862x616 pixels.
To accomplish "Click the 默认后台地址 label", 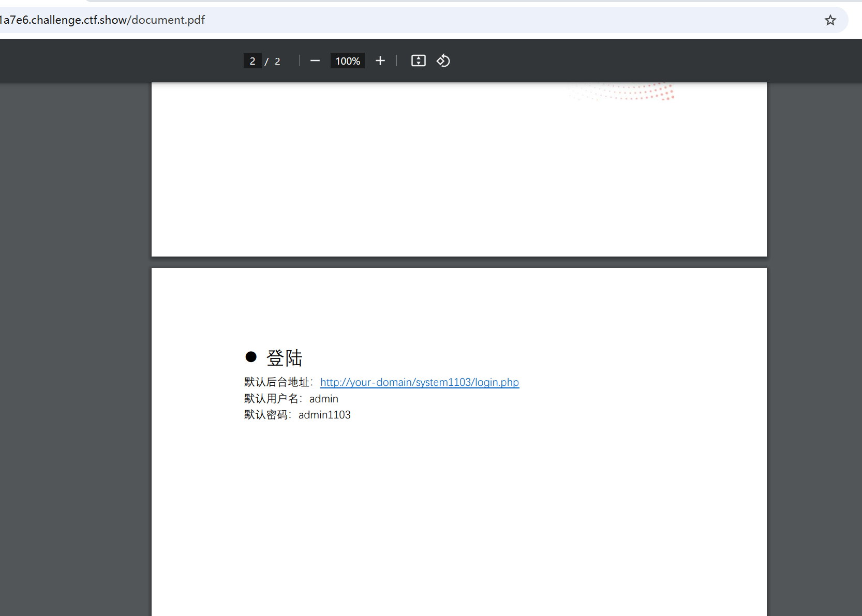I will click(x=277, y=382).
